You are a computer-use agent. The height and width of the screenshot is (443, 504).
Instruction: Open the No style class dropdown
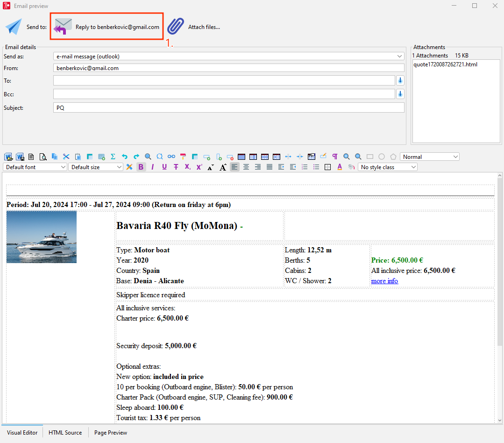pos(387,167)
